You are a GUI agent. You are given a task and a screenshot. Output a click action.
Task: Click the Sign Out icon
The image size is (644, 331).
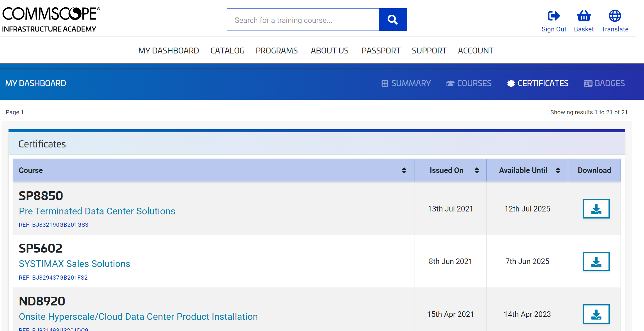point(553,16)
